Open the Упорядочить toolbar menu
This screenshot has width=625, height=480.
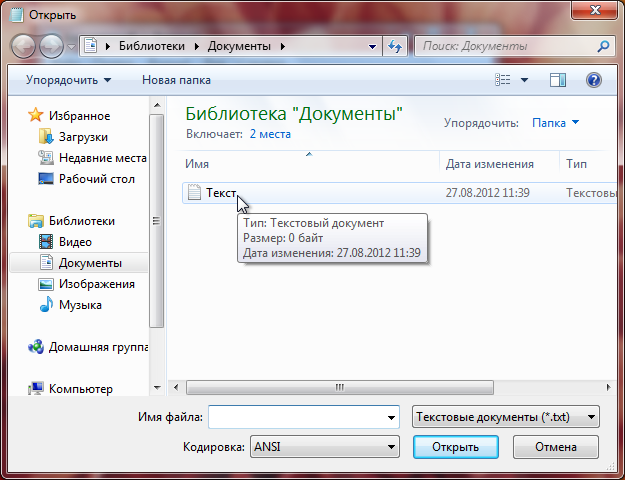(69, 80)
